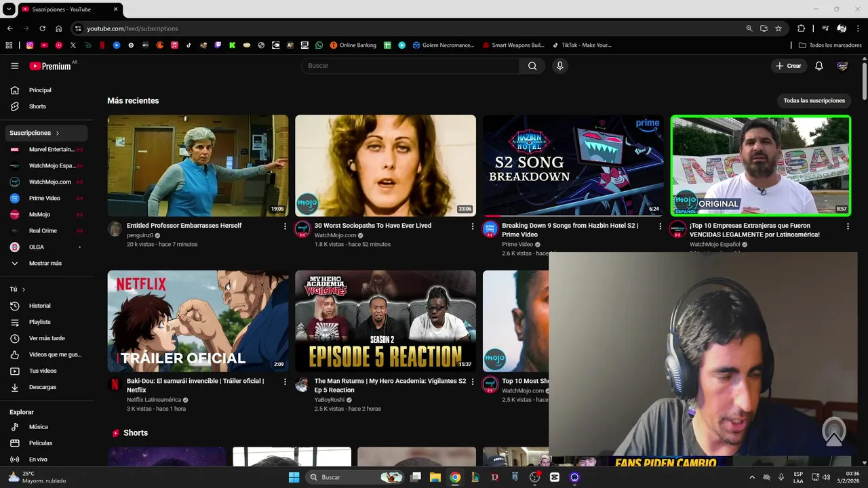
Task: Click the Chrome address bar URL
Action: click(132, 28)
